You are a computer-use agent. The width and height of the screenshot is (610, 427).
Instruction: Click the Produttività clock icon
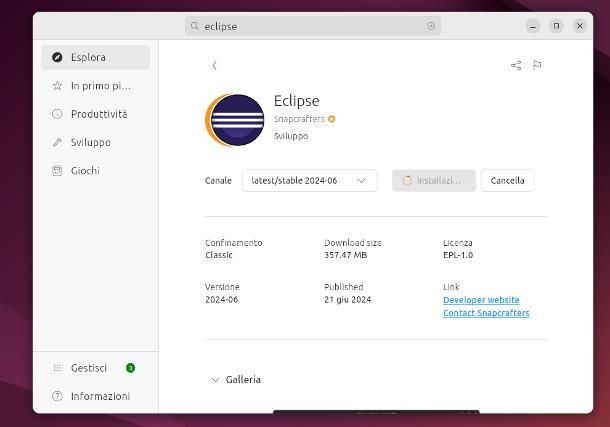(x=57, y=114)
